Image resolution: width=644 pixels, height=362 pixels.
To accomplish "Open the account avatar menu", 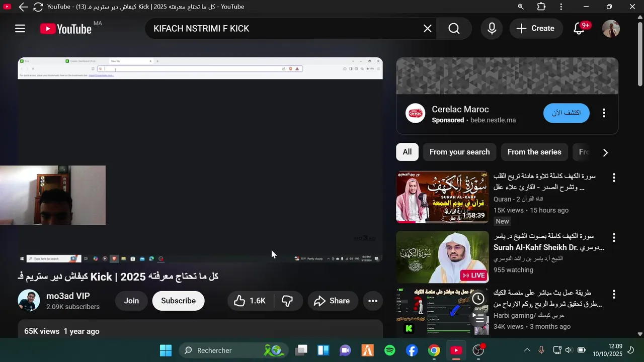I will (x=611, y=29).
